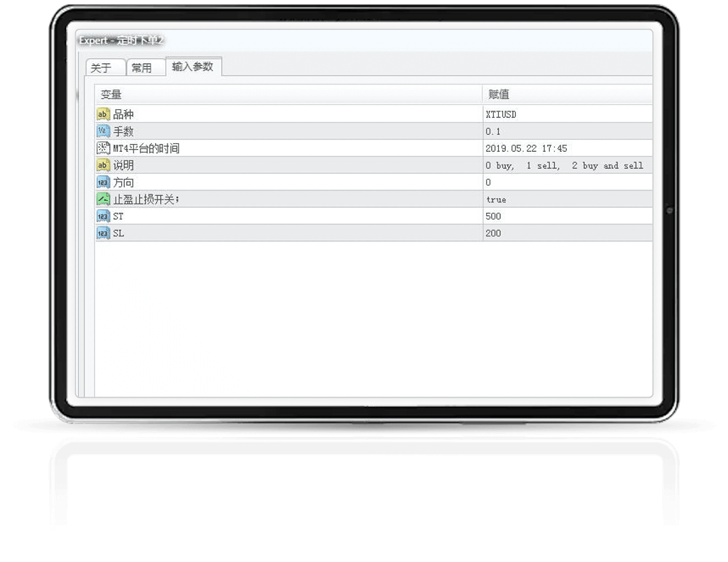
Task: Click the double-type icon beside 手数
Action: click(103, 131)
